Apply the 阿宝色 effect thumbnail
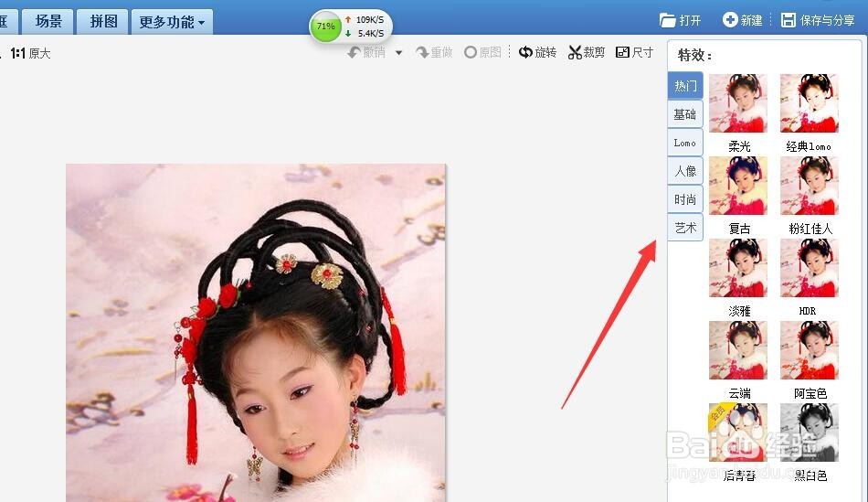The width and height of the screenshot is (868, 502). click(x=810, y=350)
